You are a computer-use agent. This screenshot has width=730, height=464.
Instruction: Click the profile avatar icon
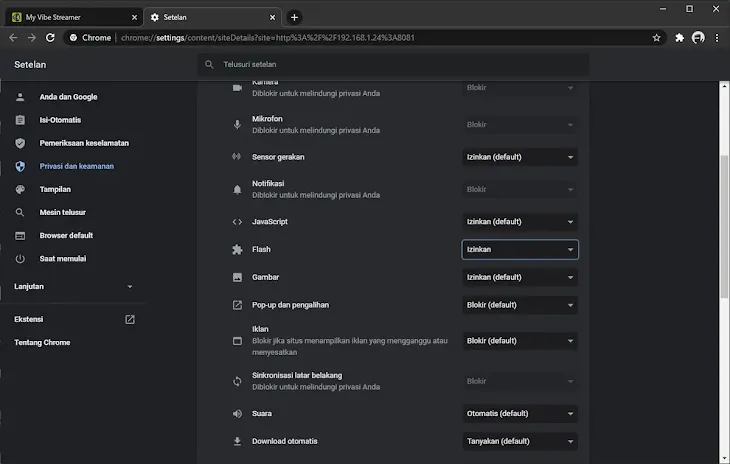(698, 37)
